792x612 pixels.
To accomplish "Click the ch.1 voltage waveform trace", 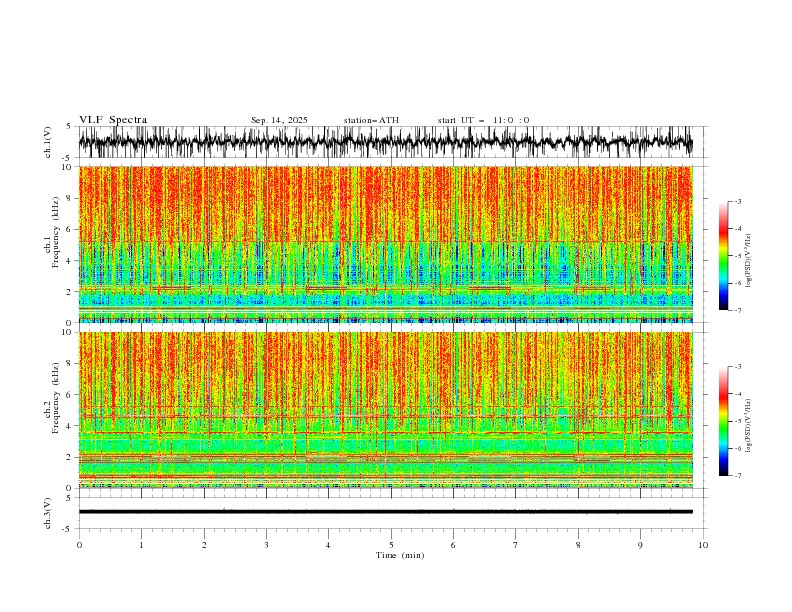I will pyautogui.click(x=386, y=142).
